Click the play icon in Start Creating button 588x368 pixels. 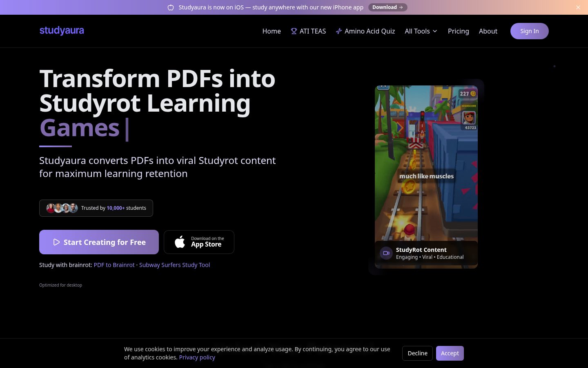point(56,242)
